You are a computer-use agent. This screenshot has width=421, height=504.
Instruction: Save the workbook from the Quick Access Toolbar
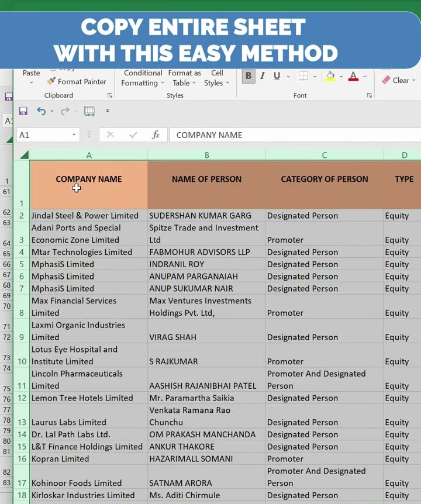tap(23, 111)
